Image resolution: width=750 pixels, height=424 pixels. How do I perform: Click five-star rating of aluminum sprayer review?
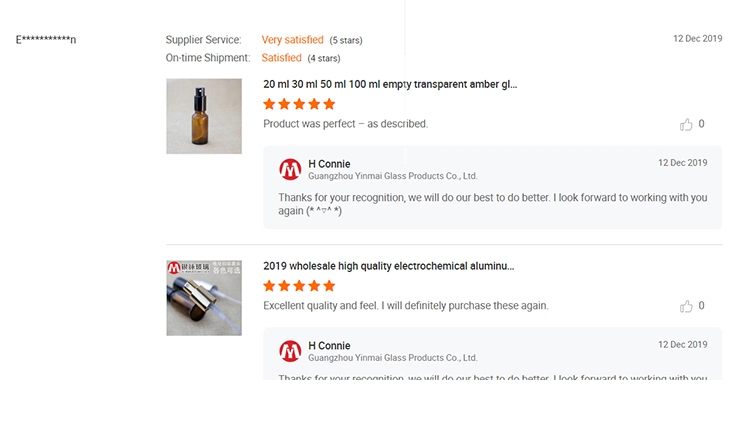(x=299, y=286)
